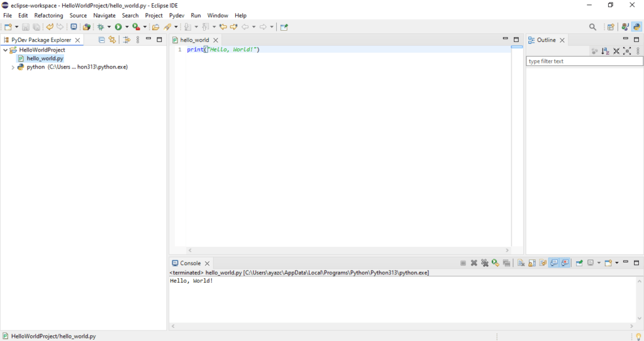
Task: Click Remove Launch X icon in Console
Action: [x=474, y=263]
